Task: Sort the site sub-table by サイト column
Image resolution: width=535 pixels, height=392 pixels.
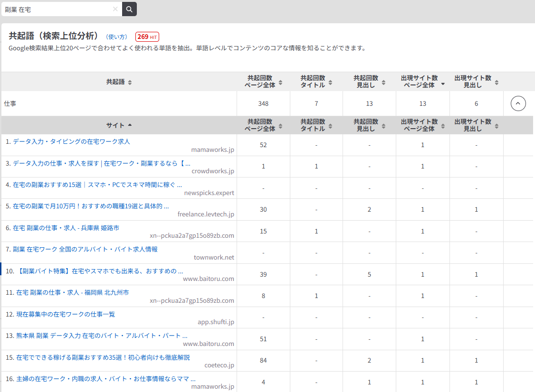Action: click(119, 125)
